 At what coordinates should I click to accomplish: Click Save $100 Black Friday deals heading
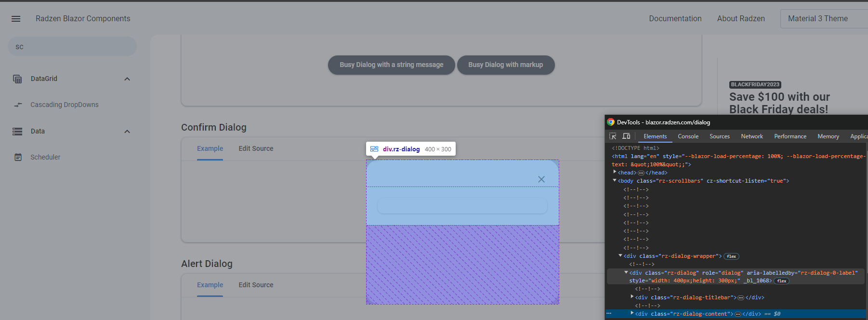(x=779, y=103)
